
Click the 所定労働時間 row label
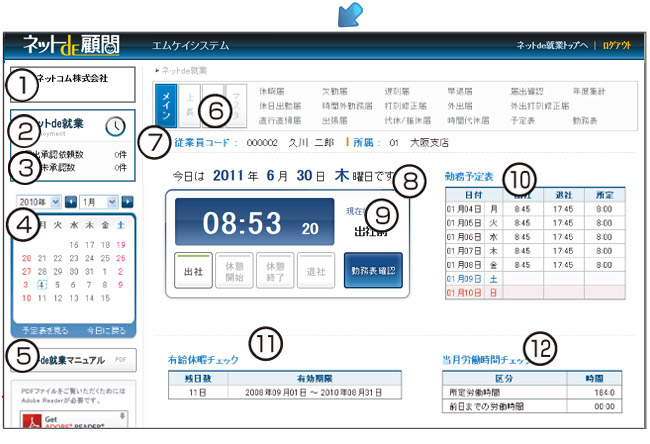474,392
